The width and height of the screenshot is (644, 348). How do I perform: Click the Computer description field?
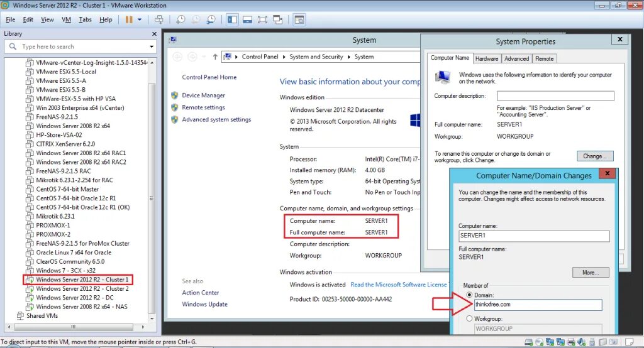coord(555,96)
